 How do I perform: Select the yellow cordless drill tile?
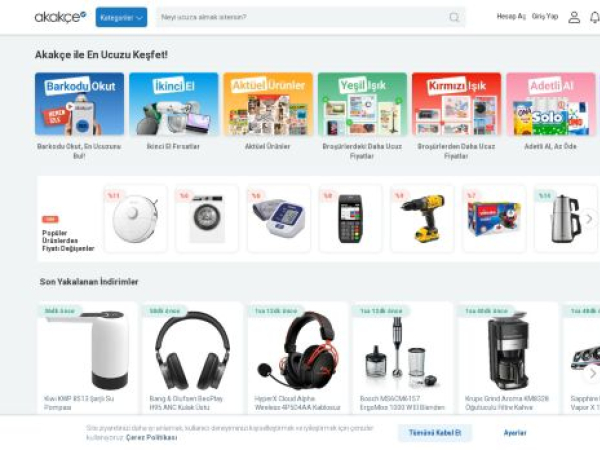tap(422, 218)
